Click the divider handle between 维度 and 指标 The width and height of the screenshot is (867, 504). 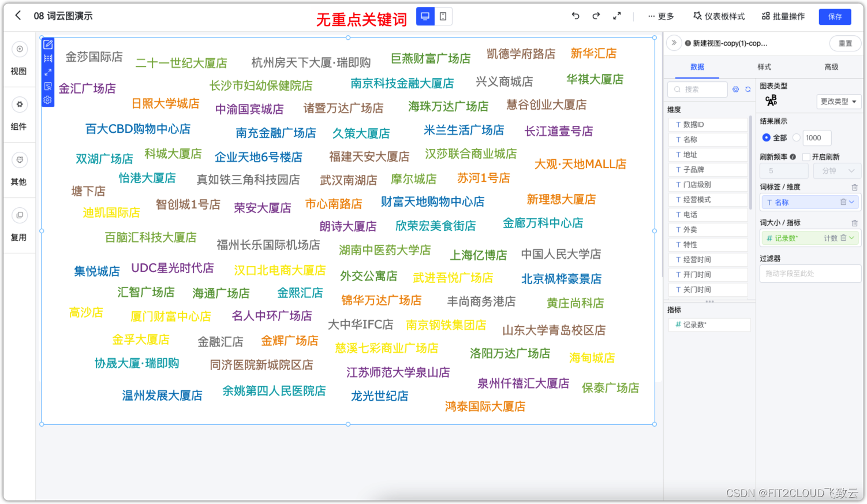pos(709,301)
